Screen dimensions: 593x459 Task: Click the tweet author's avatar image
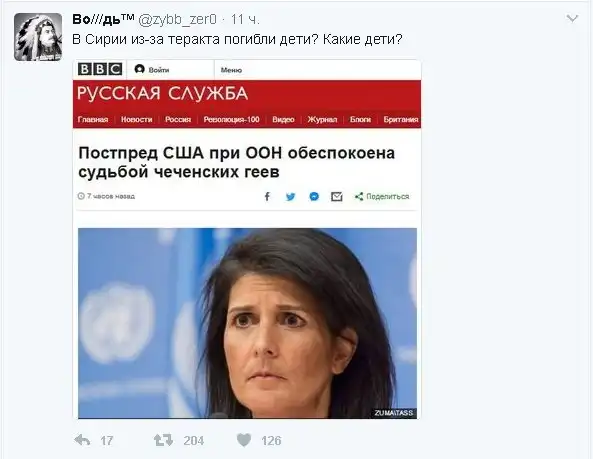pyautogui.click(x=38, y=37)
